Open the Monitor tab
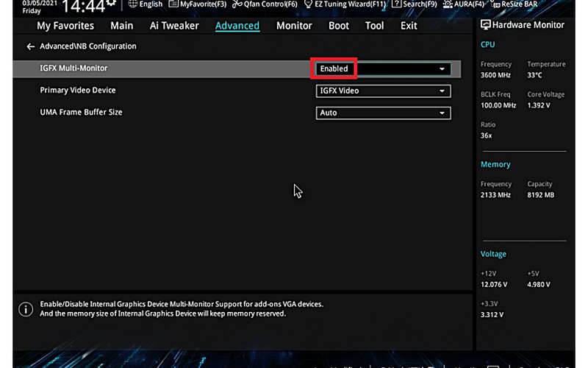The width and height of the screenshot is (588, 368). click(x=294, y=26)
